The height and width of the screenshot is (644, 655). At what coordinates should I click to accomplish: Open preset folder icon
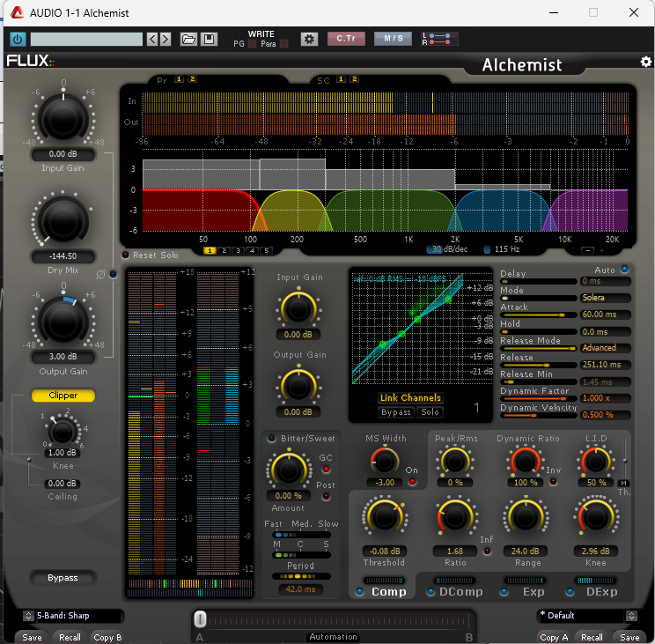[188, 40]
